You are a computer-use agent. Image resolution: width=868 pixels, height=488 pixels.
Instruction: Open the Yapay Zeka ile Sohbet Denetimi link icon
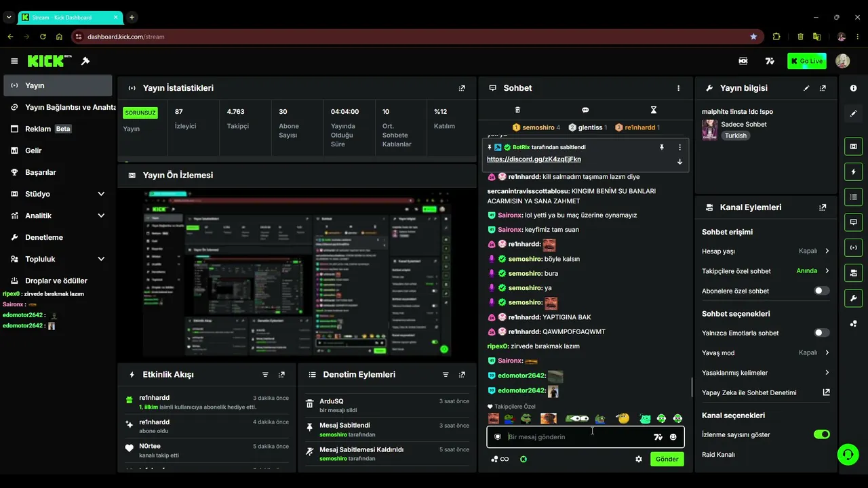(826, 392)
